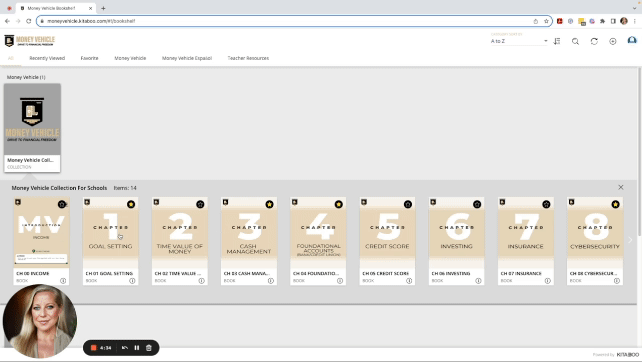Open info for CH 06 Investing
The image size is (642, 362).
tap(478, 281)
